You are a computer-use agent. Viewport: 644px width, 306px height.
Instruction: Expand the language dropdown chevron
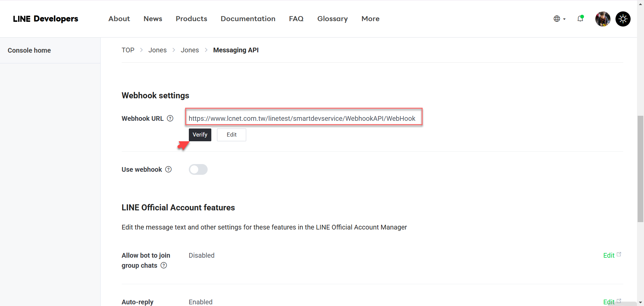565,19
